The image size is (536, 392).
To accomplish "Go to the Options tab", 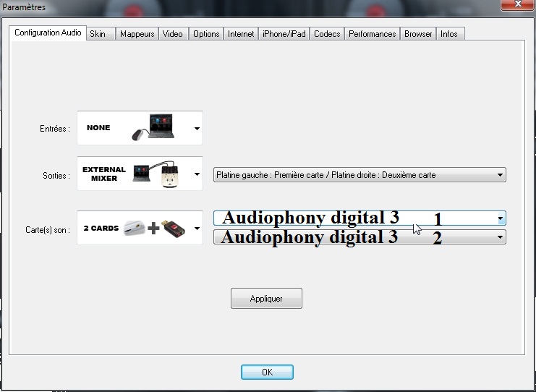I will point(206,34).
